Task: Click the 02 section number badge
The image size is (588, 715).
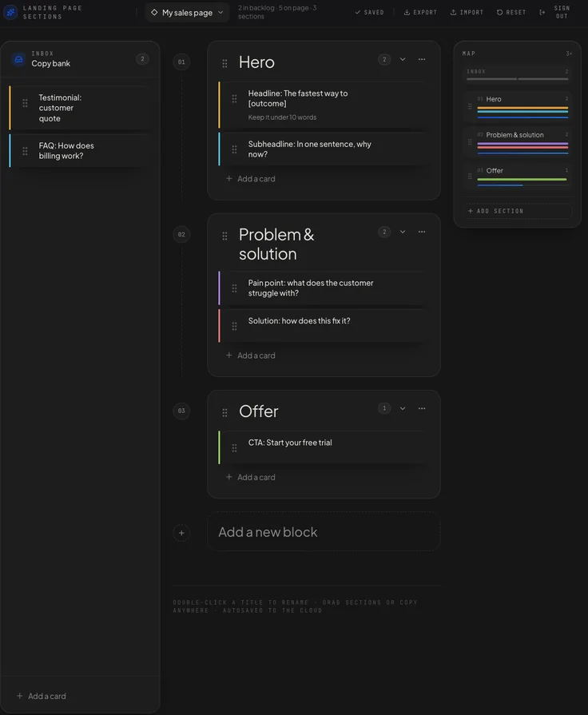Action: [181, 234]
